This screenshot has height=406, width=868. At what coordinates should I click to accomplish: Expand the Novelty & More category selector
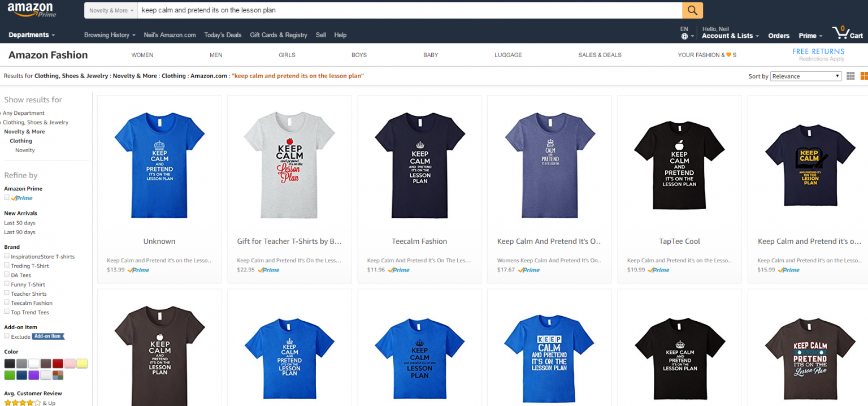[x=111, y=10]
